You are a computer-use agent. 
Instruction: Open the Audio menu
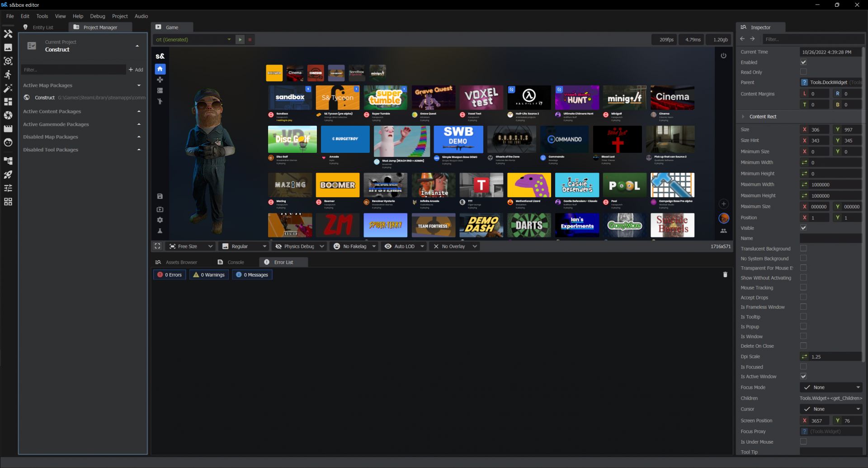(x=141, y=16)
